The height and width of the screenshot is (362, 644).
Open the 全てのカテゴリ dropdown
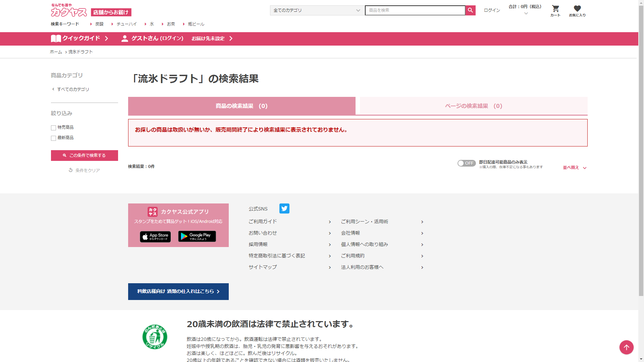point(317,10)
